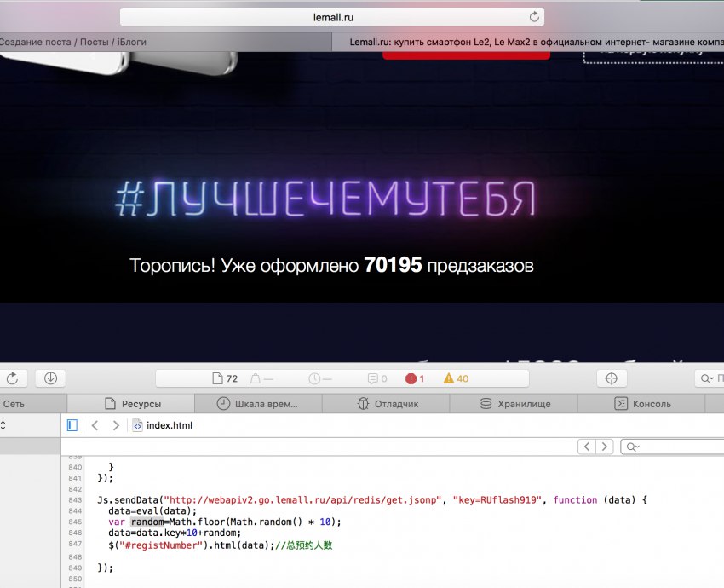The height and width of the screenshot is (588, 724).
Task: Click the "#registNumber" selector string
Action: pos(161,545)
